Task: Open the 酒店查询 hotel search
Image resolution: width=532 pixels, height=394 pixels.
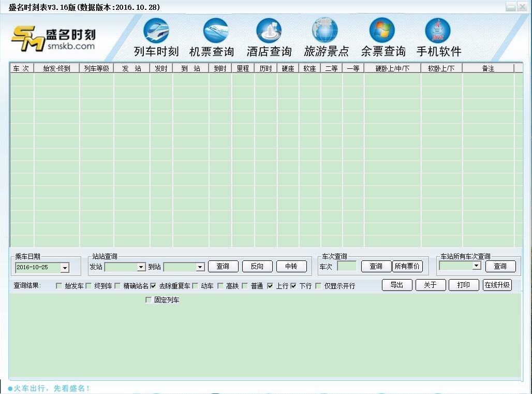Action: 269,36
